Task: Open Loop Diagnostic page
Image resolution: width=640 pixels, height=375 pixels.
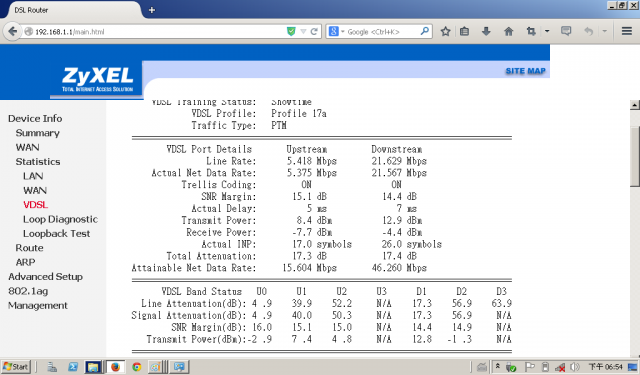Action: point(60,219)
